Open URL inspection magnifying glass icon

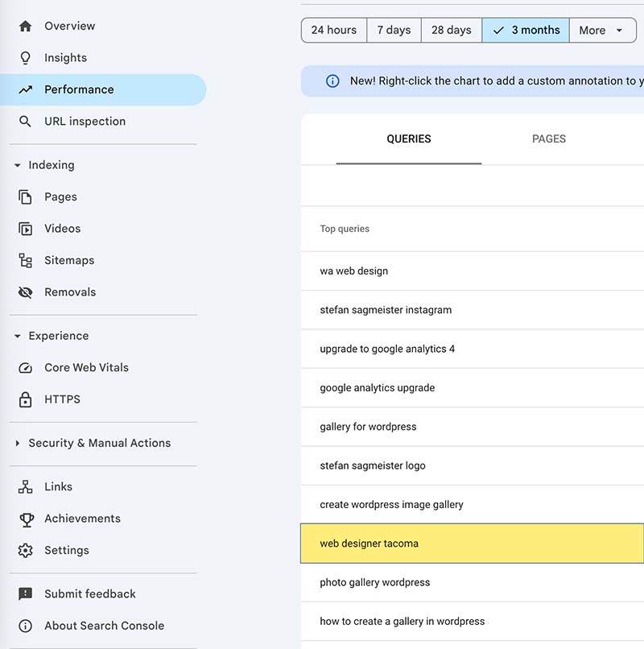point(26,121)
